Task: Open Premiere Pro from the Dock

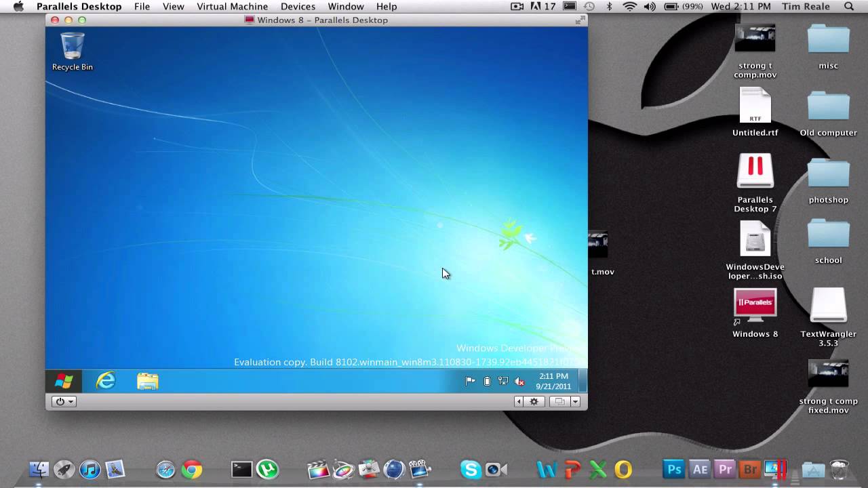Action: pyautogui.click(x=725, y=469)
